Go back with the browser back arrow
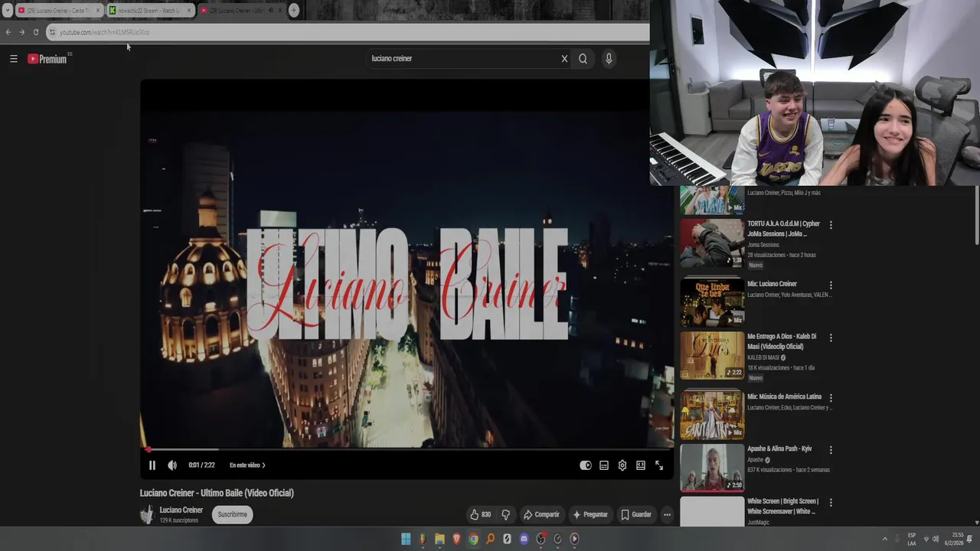The image size is (980, 551). pos(8,32)
